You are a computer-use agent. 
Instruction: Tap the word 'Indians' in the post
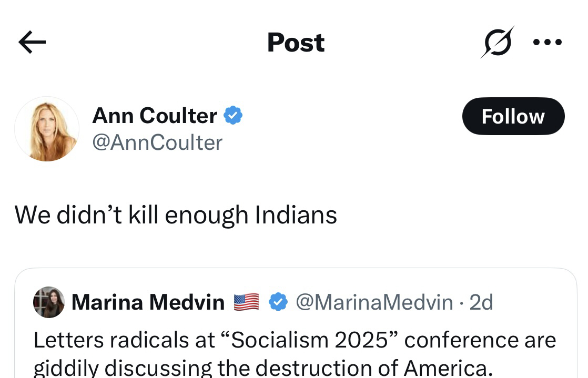click(296, 214)
